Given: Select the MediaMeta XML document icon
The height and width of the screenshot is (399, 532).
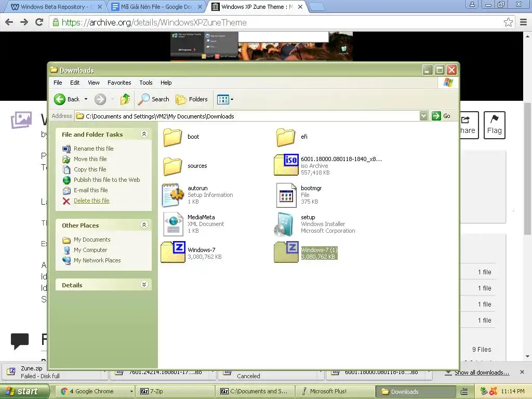Looking at the screenshot, I should [174, 224].
